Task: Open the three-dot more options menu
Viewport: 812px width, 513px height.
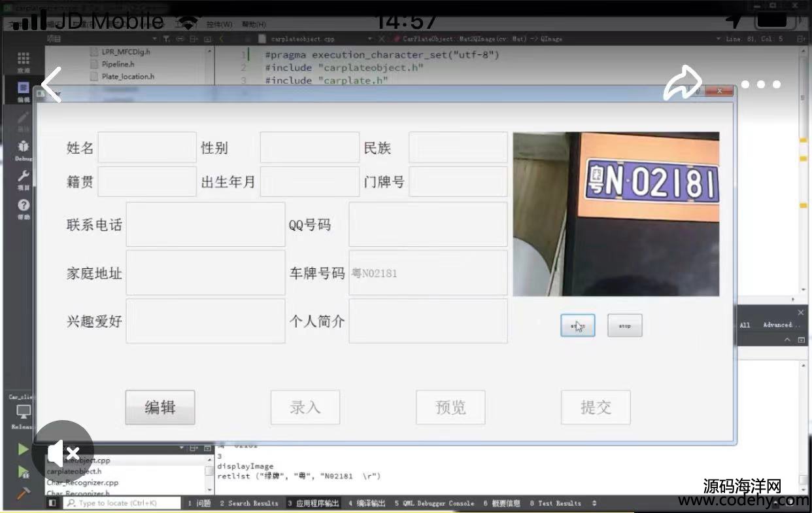Action: (760, 84)
